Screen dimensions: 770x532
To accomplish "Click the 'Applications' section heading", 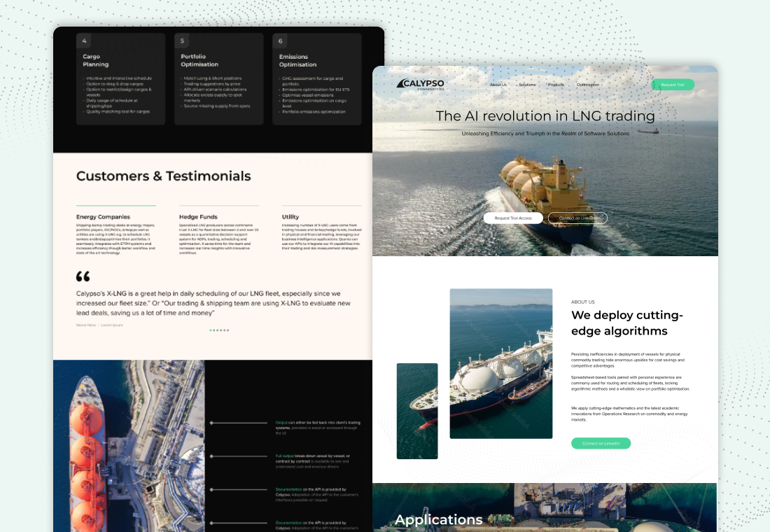I will [438, 519].
